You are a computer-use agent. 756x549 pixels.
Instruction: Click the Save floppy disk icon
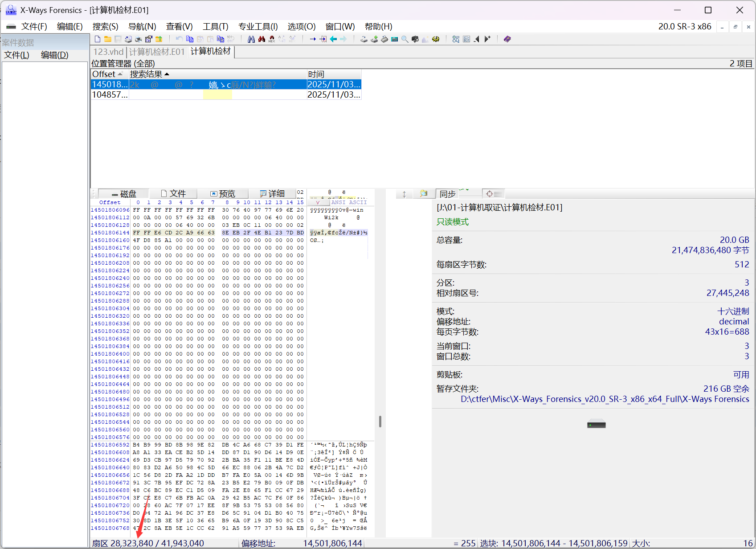click(x=118, y=39)
